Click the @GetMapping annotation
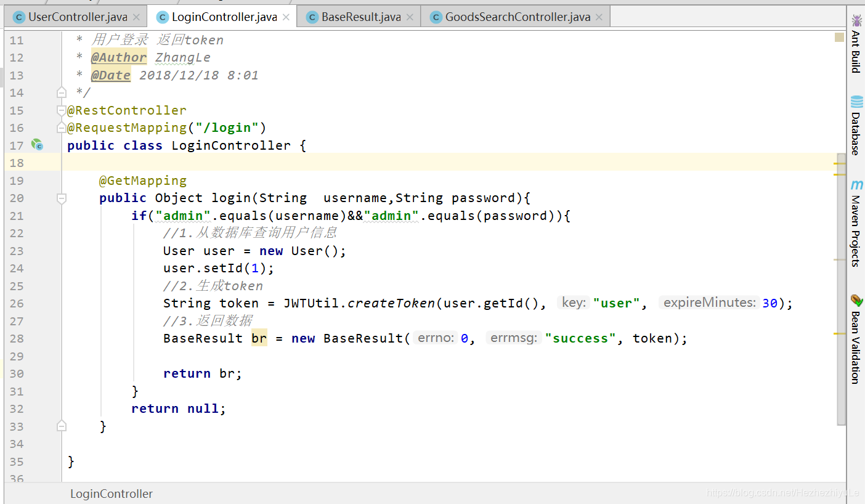The height and width of the screenshot is (504, 865). tap(143, 181)
